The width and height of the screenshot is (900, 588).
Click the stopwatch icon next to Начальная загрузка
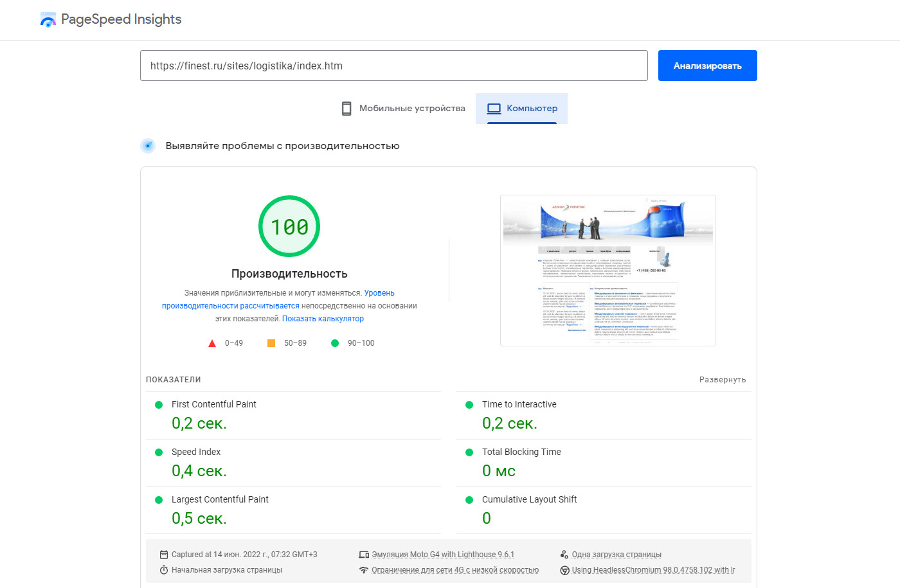click(x=164, y=570)
